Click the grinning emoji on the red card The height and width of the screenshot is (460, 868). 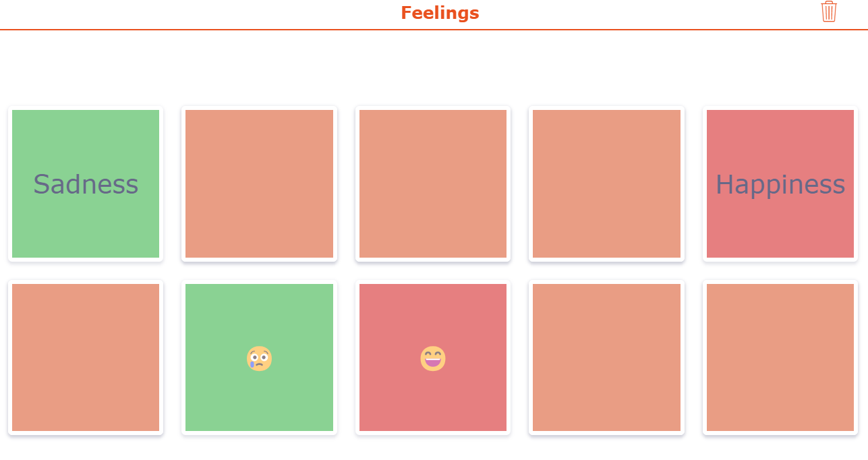(x=433, y=357)
